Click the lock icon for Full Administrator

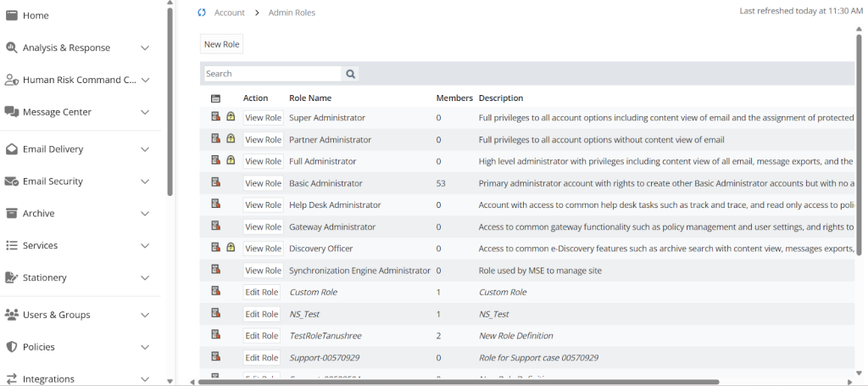pyautogui.click(x=231, y=160)
